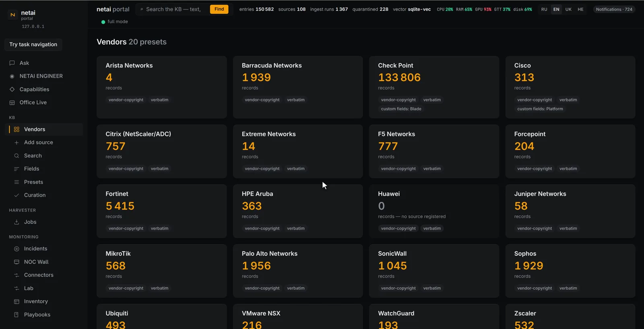Click the Search the KB input field
The width and height of the screenshot is (644, 329).
tap(173, 9)
